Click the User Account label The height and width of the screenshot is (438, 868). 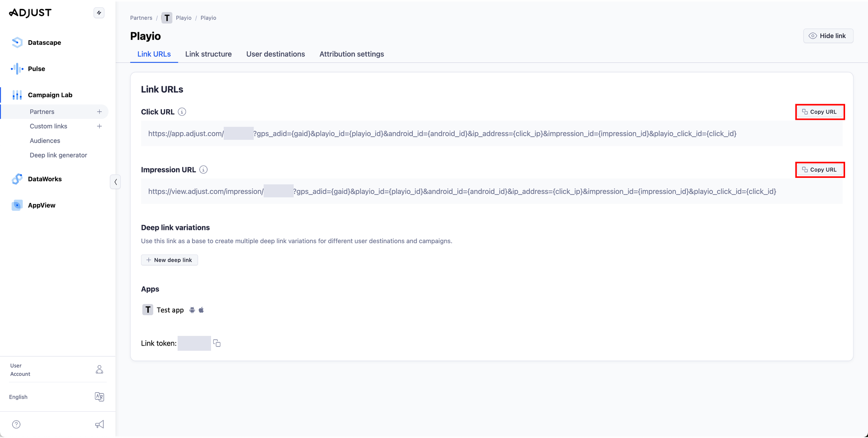click(x=20, y=370)
